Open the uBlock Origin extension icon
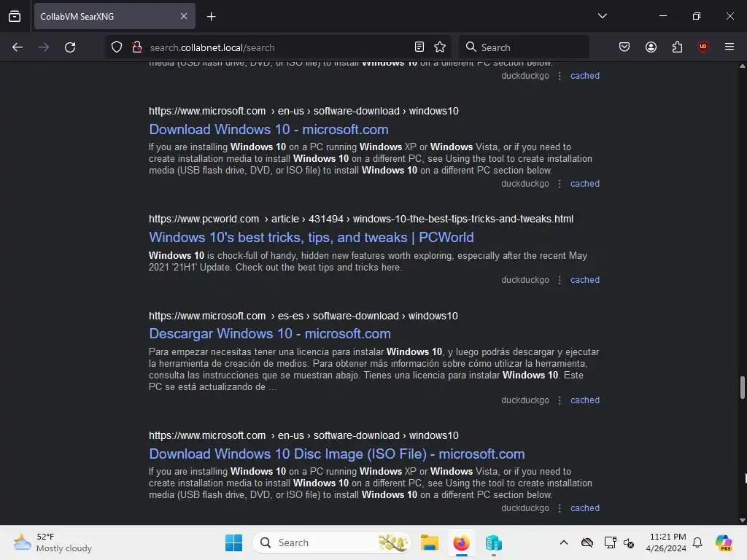747x560 pixels. tap(703, 47)
